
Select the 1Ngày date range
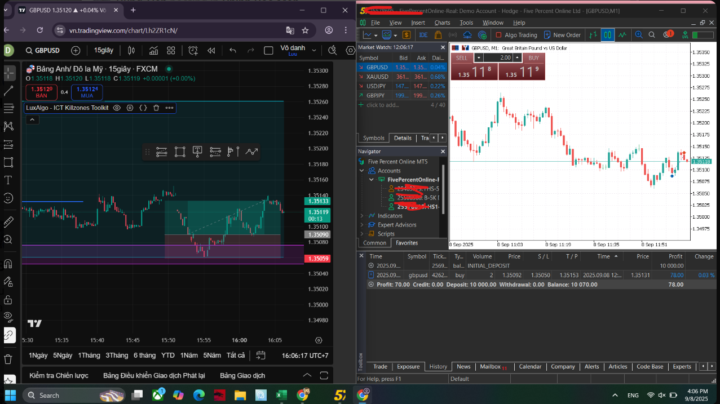click(x=38, y=355)
